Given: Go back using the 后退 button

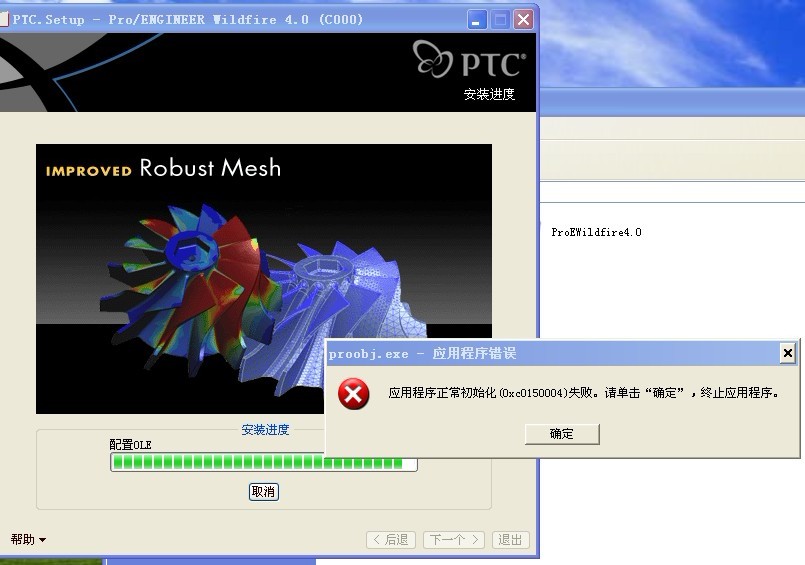Looking at the screenshot, I should 391,539.
